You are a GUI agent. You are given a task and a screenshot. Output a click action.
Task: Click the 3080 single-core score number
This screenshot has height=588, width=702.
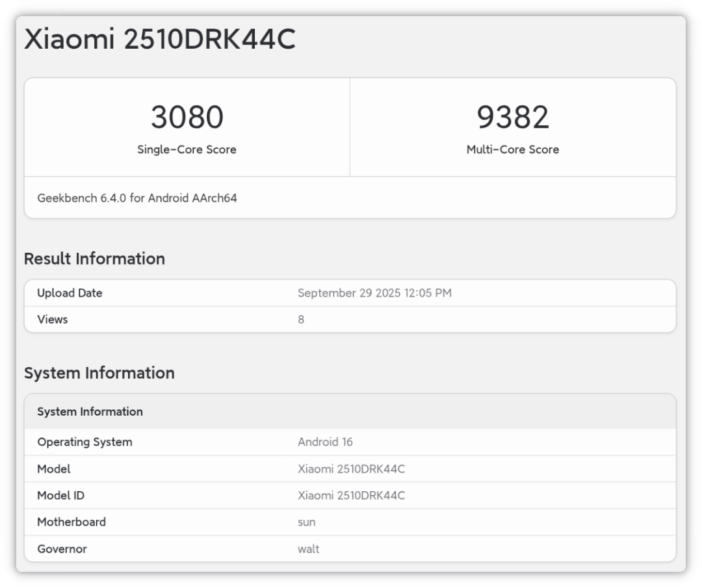point(187,118)
